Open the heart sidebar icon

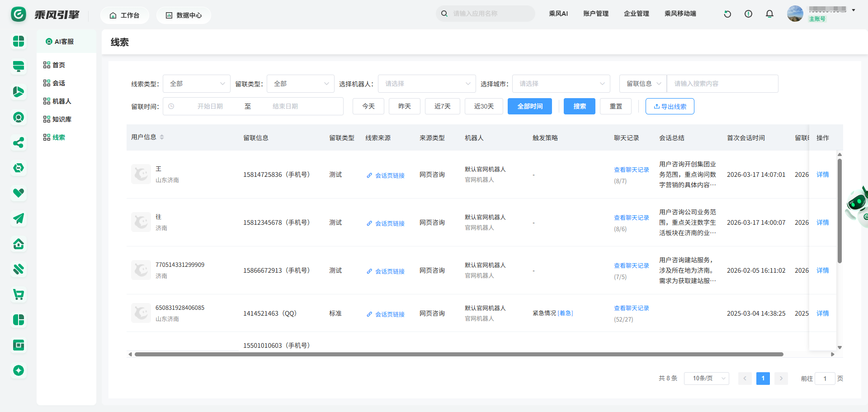pos(19,193)
